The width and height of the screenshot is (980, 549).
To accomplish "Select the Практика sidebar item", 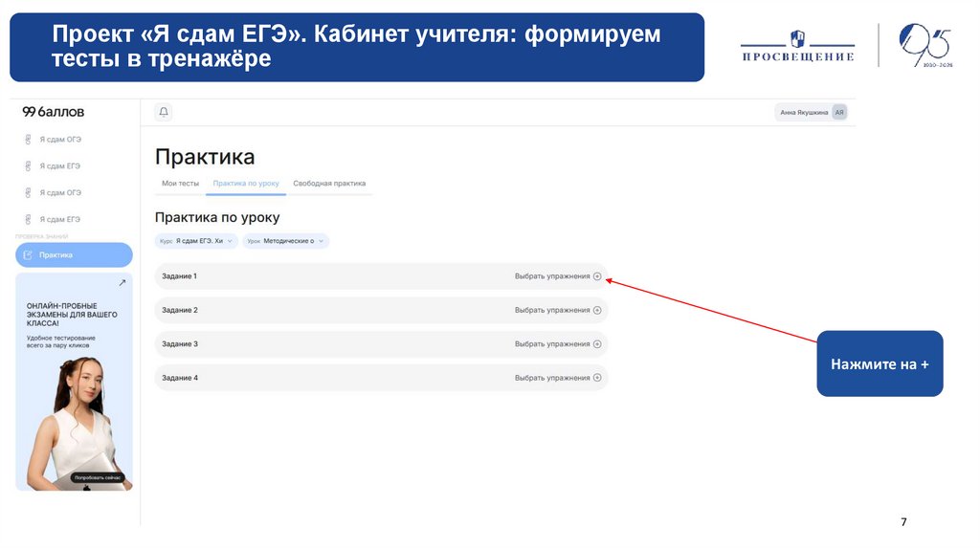I will click(74, 254).
